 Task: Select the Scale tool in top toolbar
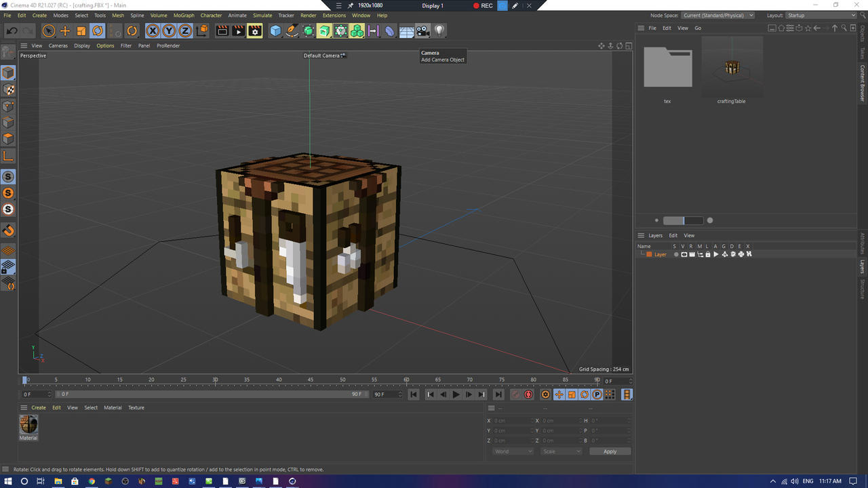[x=81, y=30]
